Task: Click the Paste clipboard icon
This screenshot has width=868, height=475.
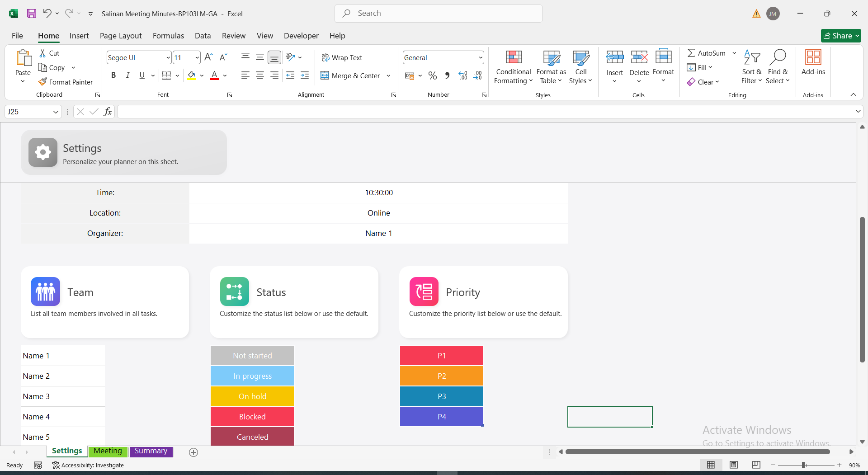Action: [x=23, y=58]
